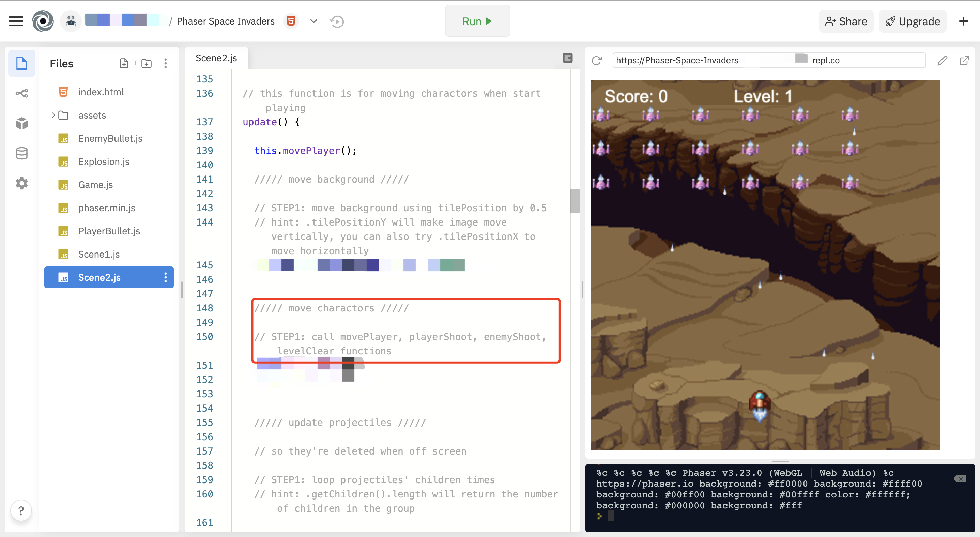980x537 pixels.
Task: Click the history icon near title
Action: point(337,22)
